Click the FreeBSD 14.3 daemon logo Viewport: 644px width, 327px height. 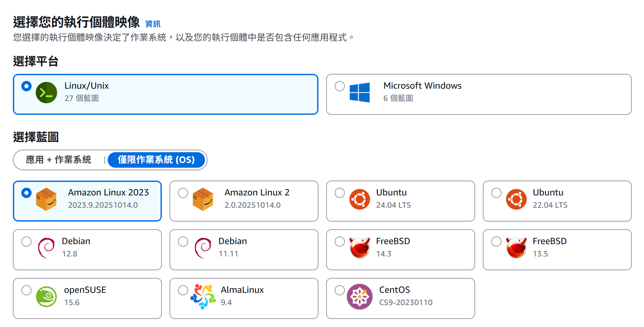pos(359,248)
